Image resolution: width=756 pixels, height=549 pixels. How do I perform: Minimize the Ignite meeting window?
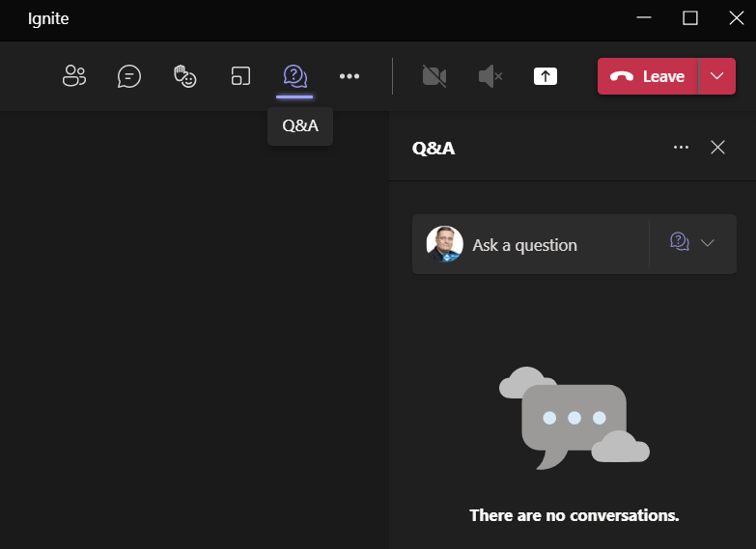pos(644,17)
